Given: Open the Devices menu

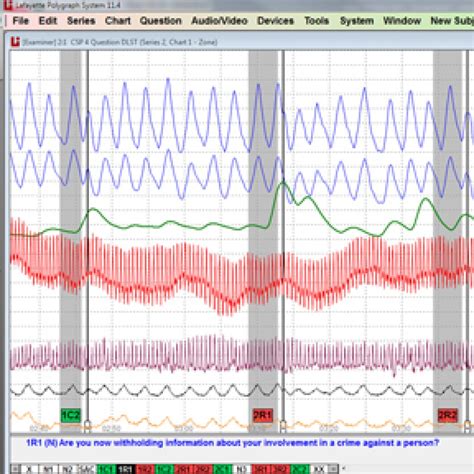Looking at the screenshot, I should pos(275,21).
